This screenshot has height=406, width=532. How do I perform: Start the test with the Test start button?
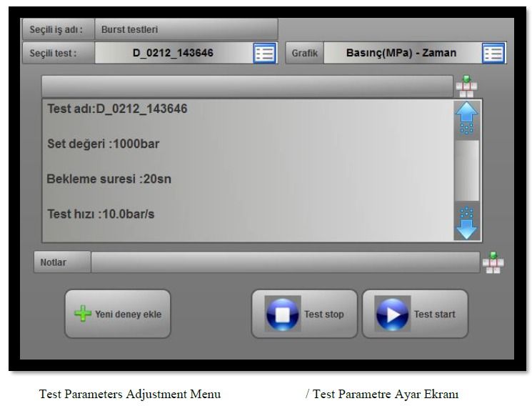(x=415, y=314)
